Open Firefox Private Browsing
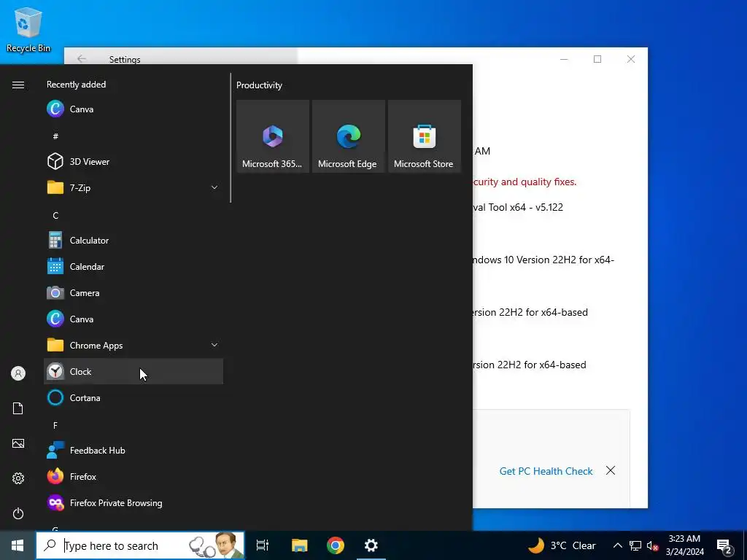The height and width of the screenshot is (560, 747). tap(133, 503)
